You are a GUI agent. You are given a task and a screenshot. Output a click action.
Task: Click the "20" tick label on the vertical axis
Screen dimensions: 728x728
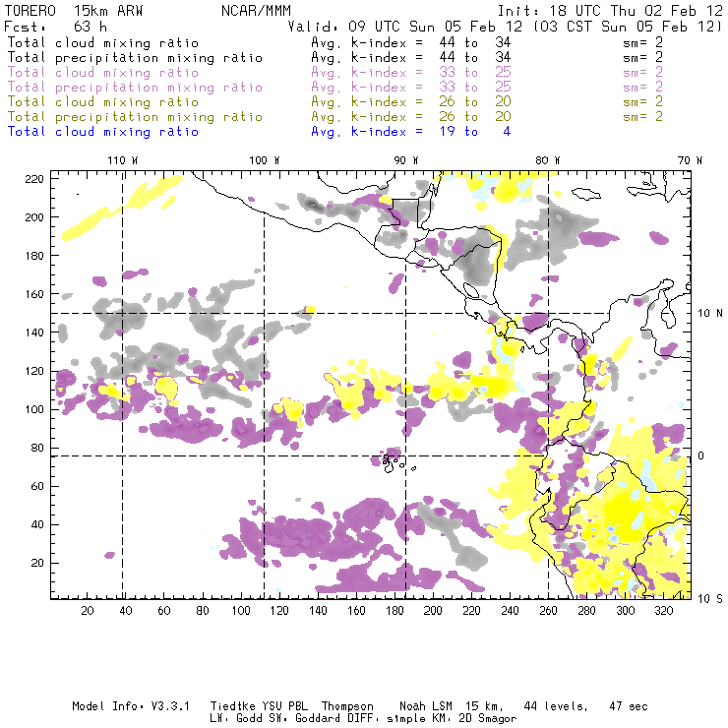pyautogui.click(x=37, y=563)
